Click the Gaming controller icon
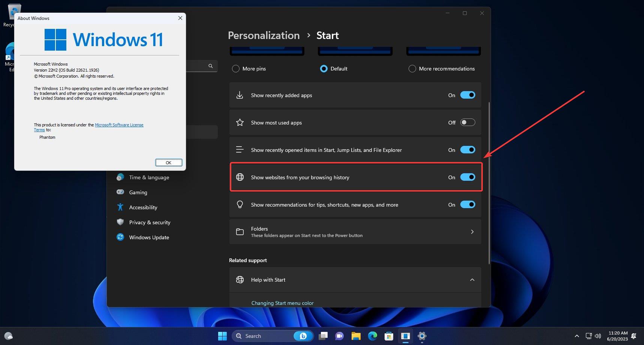The image size is (644, 345). (120, 192)
